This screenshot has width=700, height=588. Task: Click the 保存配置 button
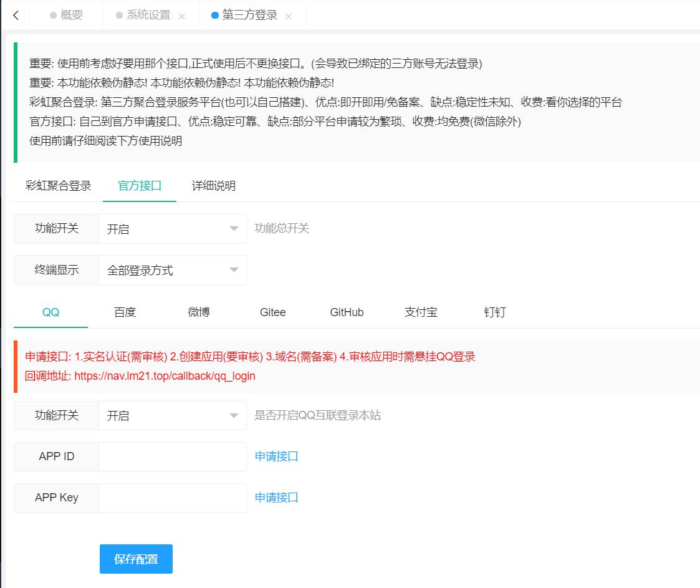point(136,559)
